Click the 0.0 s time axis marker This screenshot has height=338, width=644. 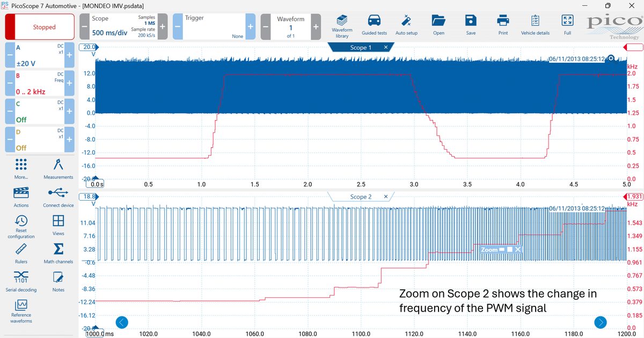(x=97, y=184)
